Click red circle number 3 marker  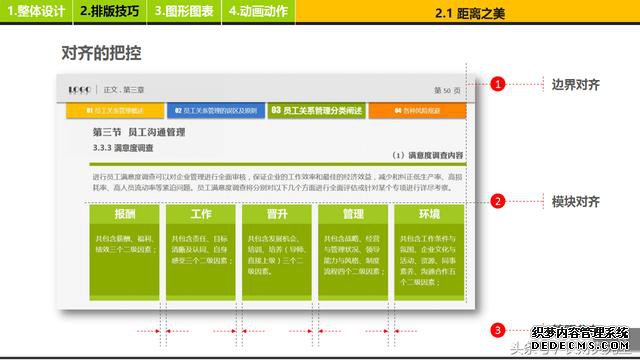click(x=498, y=330)
